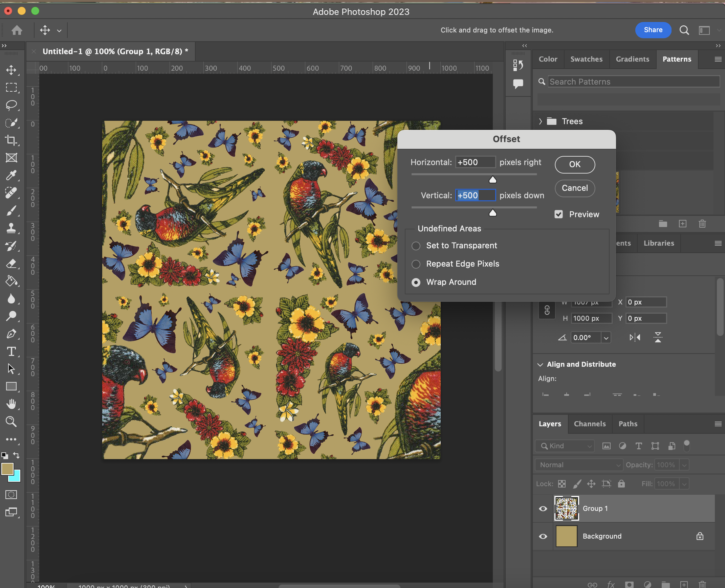725x588 pixels.
Task: Hide the Group 1 layer
Action: click(x=543, y=509)
